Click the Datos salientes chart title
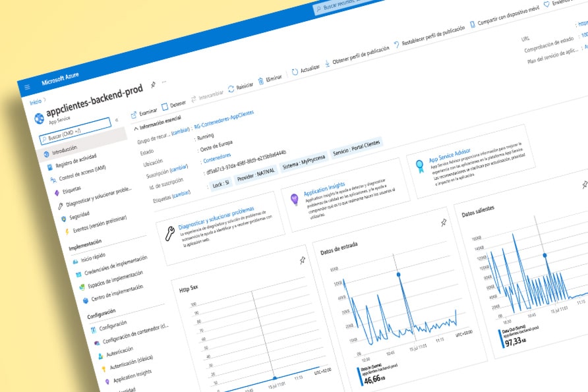This screenshot has height=392, width=588. click(x=478, y=211)
